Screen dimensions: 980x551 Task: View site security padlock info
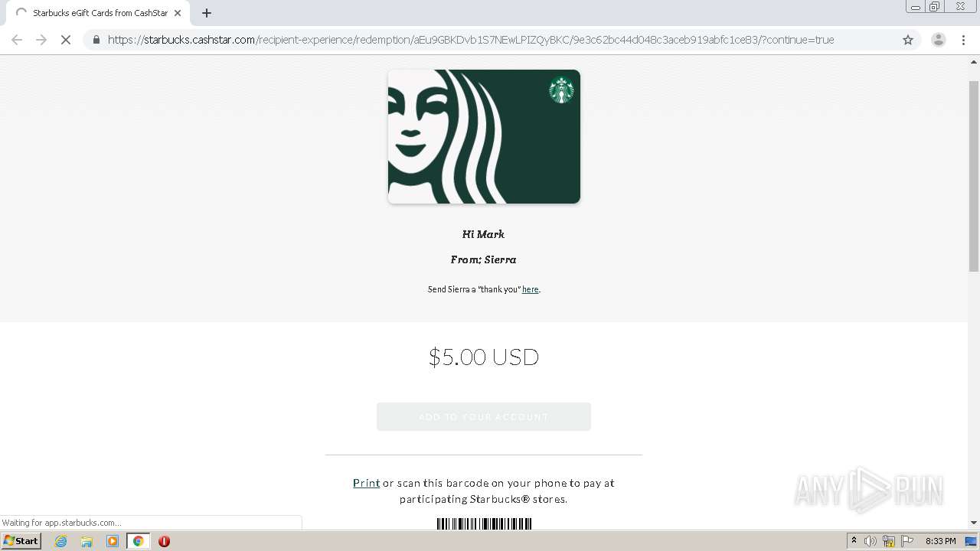coord(96,40)
